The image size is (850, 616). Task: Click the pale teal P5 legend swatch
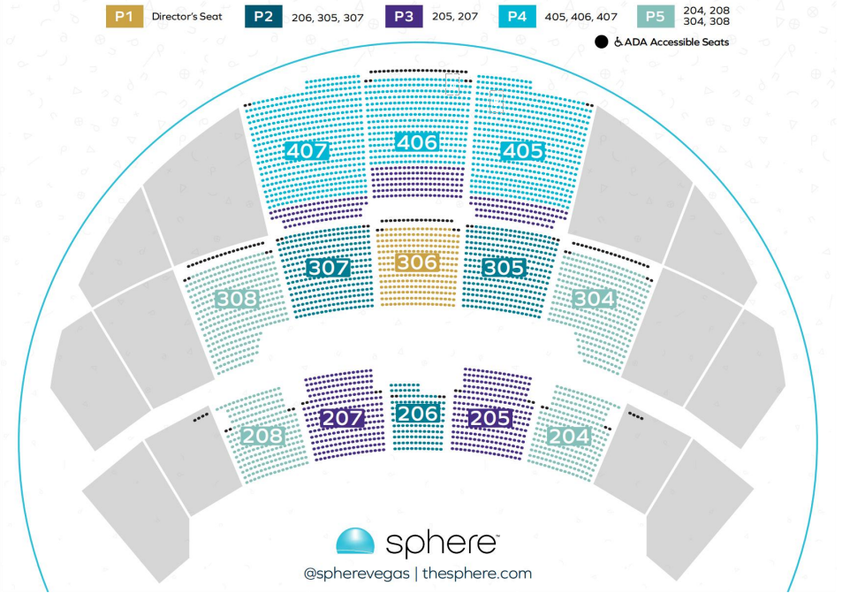656,16
